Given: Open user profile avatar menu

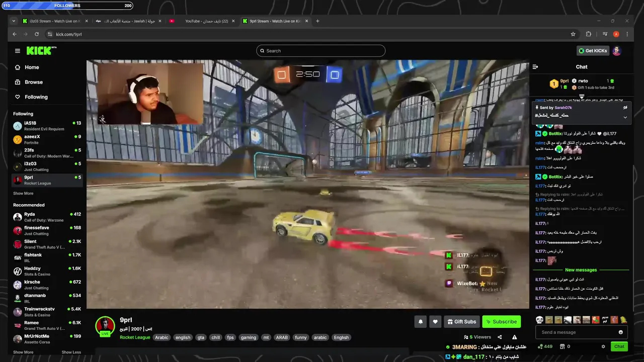Looking at the screenshot, I should (617, 51).
